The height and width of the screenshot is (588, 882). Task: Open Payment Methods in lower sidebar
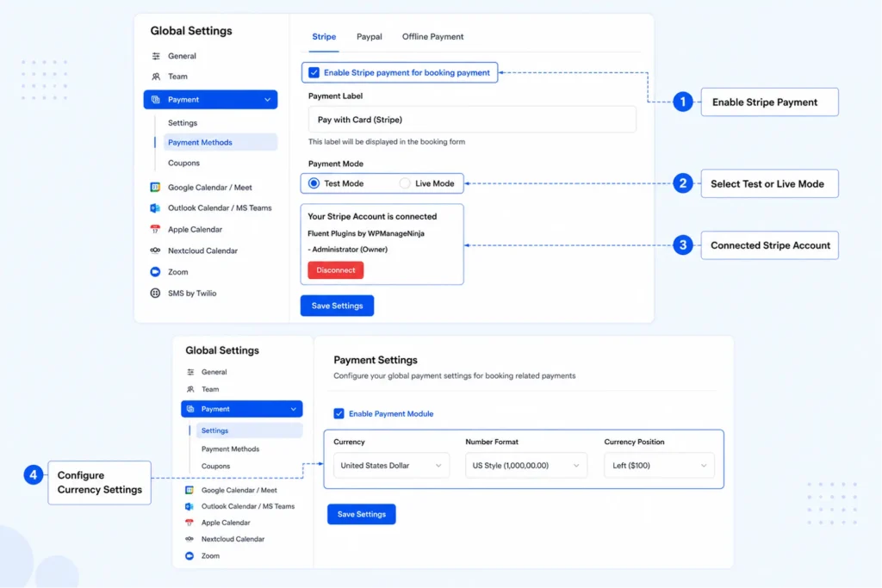tap(230, 449)
